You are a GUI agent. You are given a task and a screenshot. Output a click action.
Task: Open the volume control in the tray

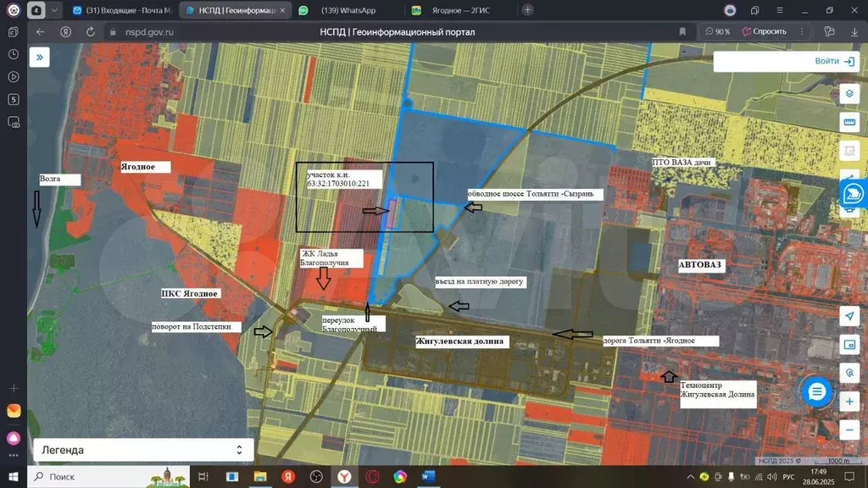coord(771,477)
